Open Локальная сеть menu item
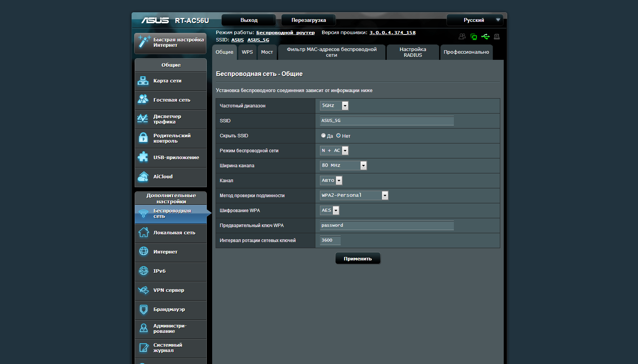 point(171,233)
